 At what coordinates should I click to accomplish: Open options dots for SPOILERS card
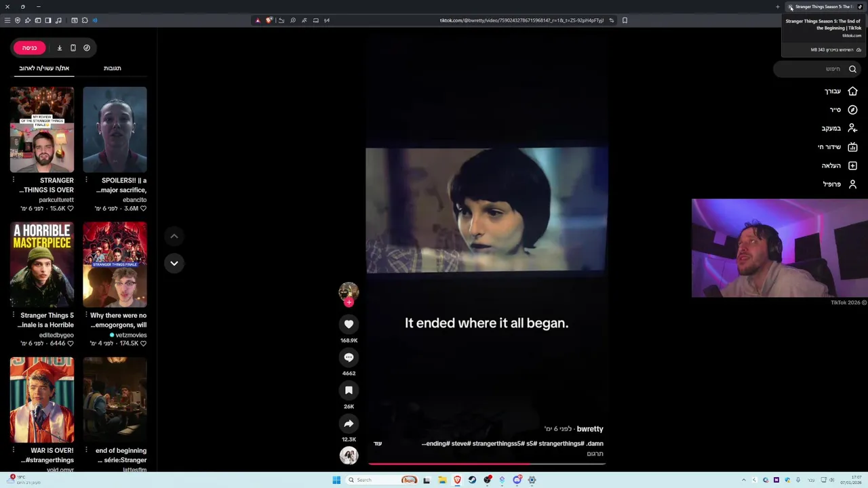tap(86, 180)
